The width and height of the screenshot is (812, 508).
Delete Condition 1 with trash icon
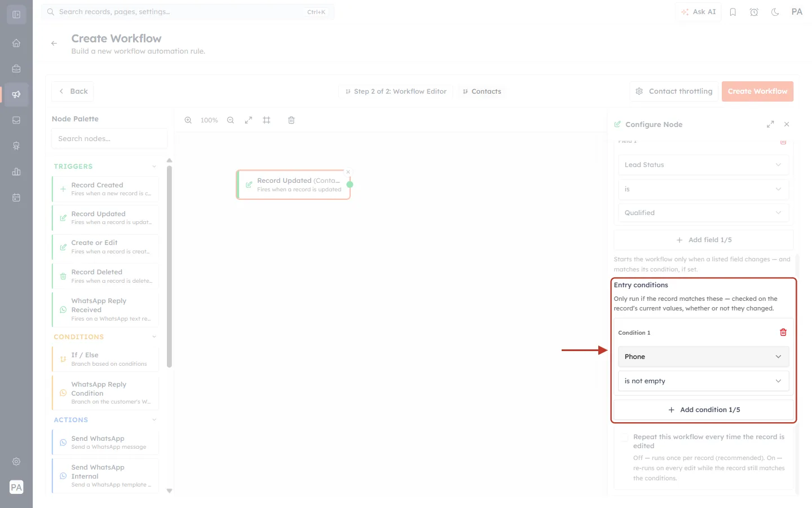[x=783, y=332]
